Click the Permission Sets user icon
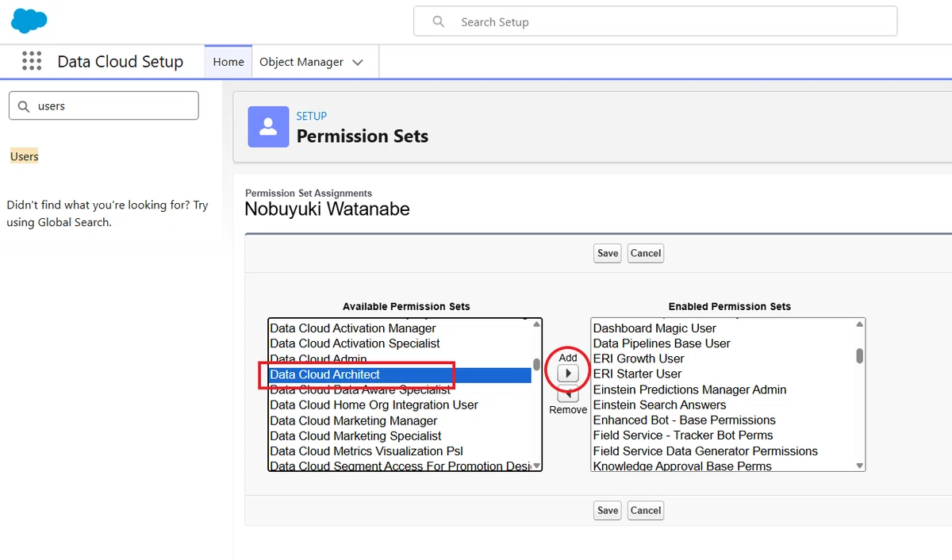Screen dimensions: 952x560 pyautogui.click(x=268, y=127)
